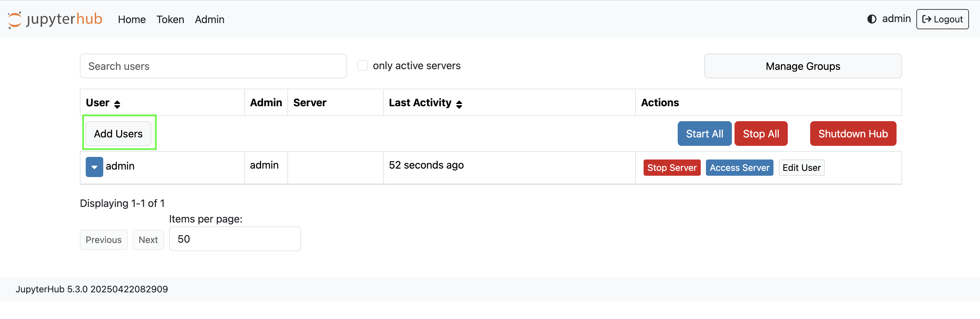Edit the admin user
The width and height of the screenshot is (980, 319).
click(x=801, y=168)
